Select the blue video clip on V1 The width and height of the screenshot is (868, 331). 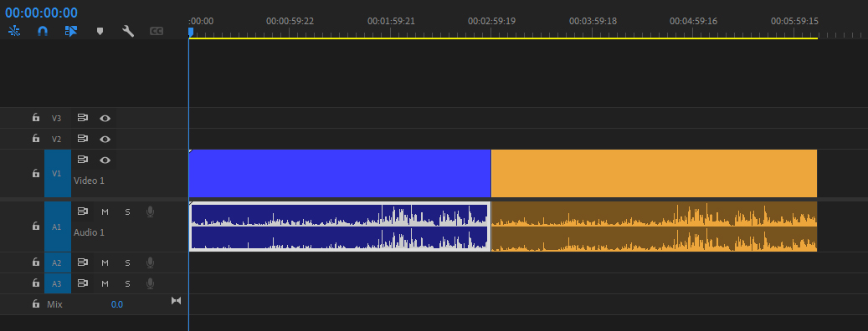[340, 174]
